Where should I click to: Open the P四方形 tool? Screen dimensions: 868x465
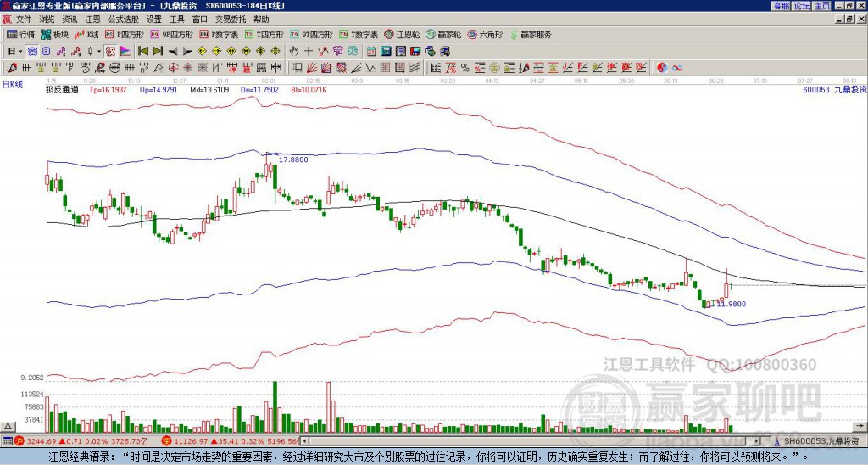point(125,34)
